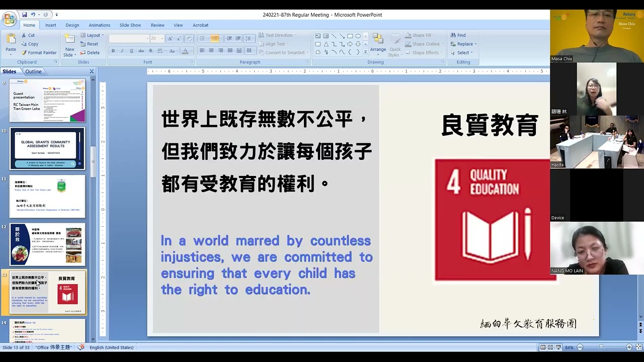Open the Review tab

[157, 25]
